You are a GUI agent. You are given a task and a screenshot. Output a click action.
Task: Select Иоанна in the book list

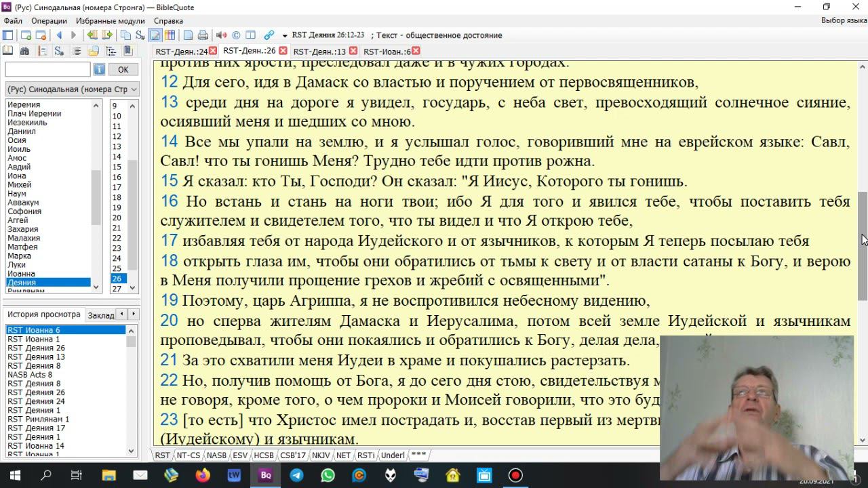coord(21,274)
